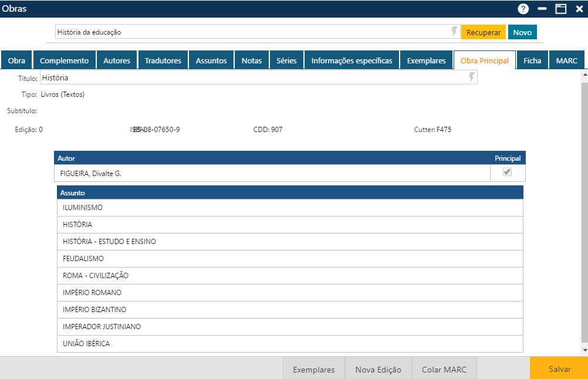Image resolution: width=588 pixels, height=379 pixels.
Task: Click Salvar to save the record
Action: [558, 368]
